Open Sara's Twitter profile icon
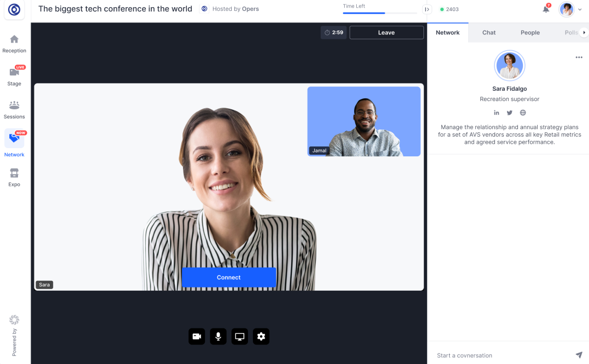The image size is (589, 364). point(509,113)
